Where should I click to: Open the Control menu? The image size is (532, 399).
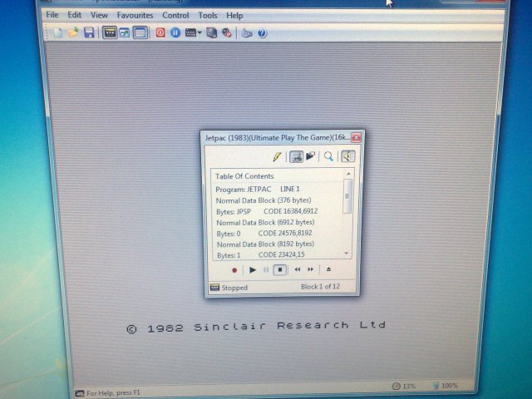coord(175,15)
